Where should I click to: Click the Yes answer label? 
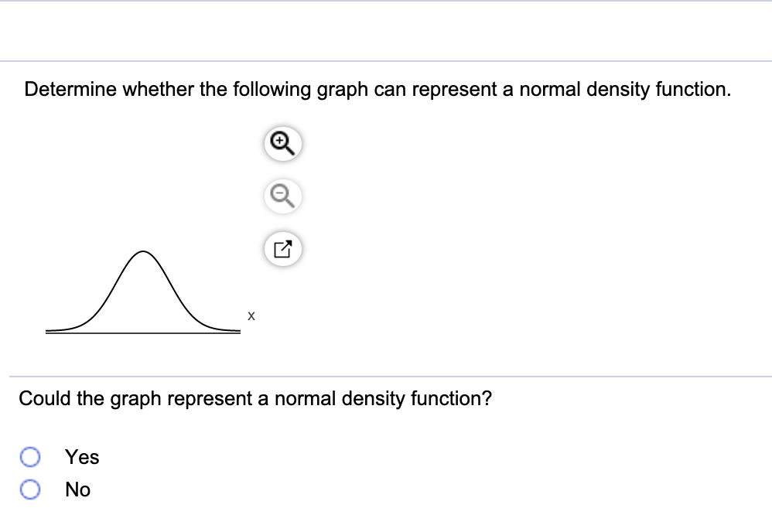[x=83, y=457]
